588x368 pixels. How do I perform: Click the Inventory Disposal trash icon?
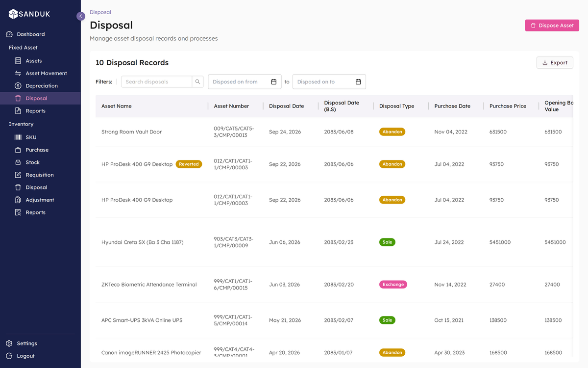(18, 187)
